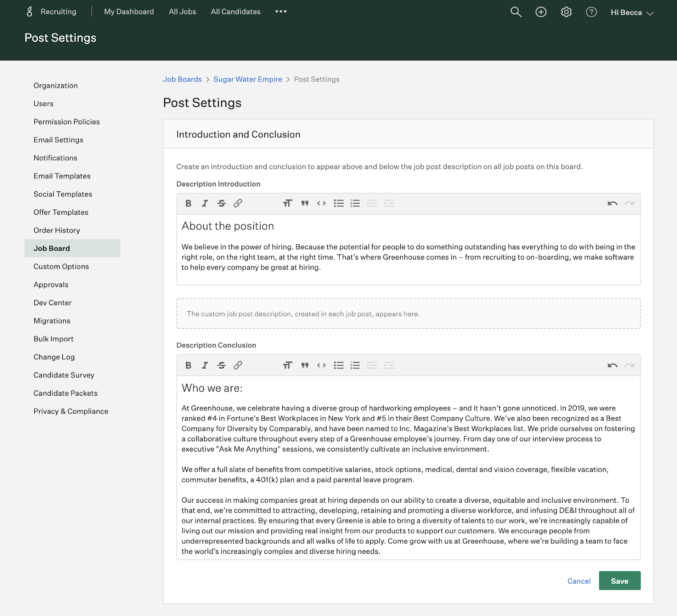Open Notifications in sidebar

pos(55,158)
